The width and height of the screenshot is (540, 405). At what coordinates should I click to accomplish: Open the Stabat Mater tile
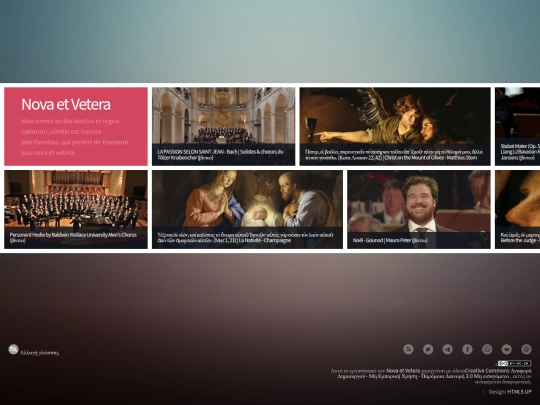(x=518, y=126)
